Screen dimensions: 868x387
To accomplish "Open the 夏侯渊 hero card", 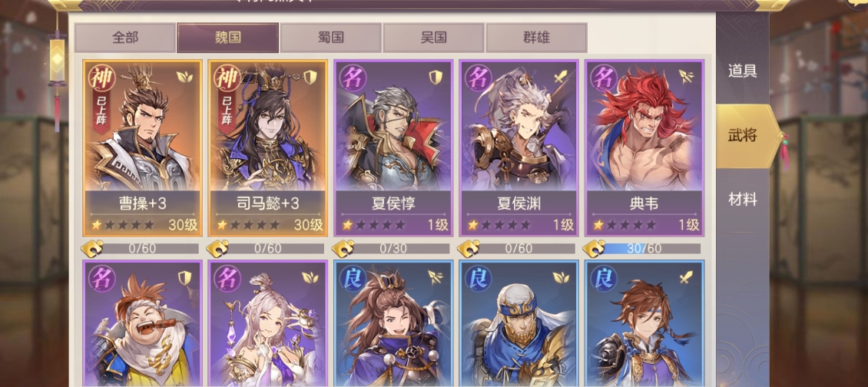I will coord(518,148).
